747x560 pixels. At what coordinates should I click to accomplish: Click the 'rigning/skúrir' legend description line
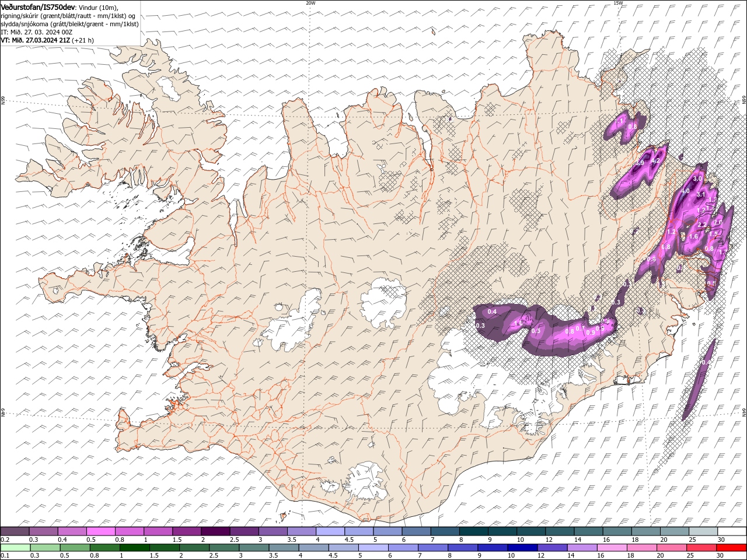[x=68, y=15]
